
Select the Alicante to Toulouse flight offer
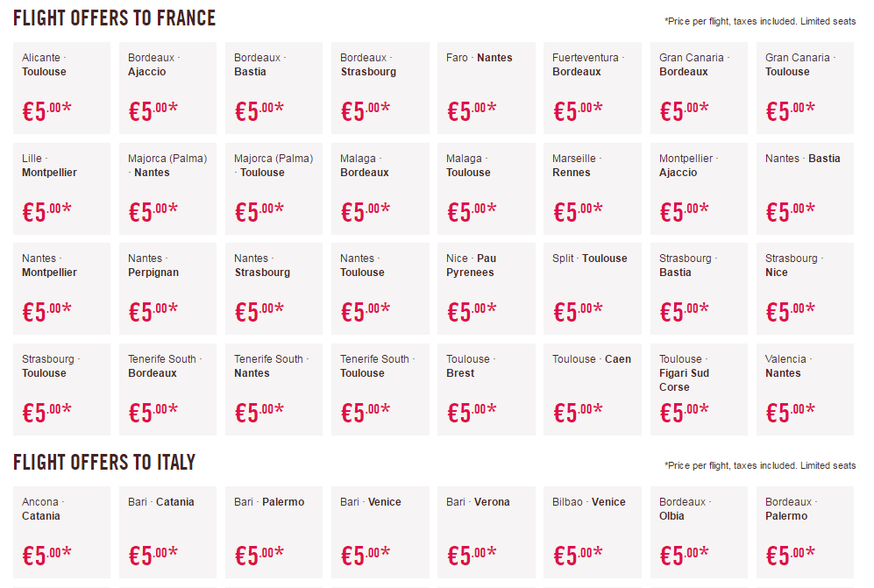(x=62, y=88)
